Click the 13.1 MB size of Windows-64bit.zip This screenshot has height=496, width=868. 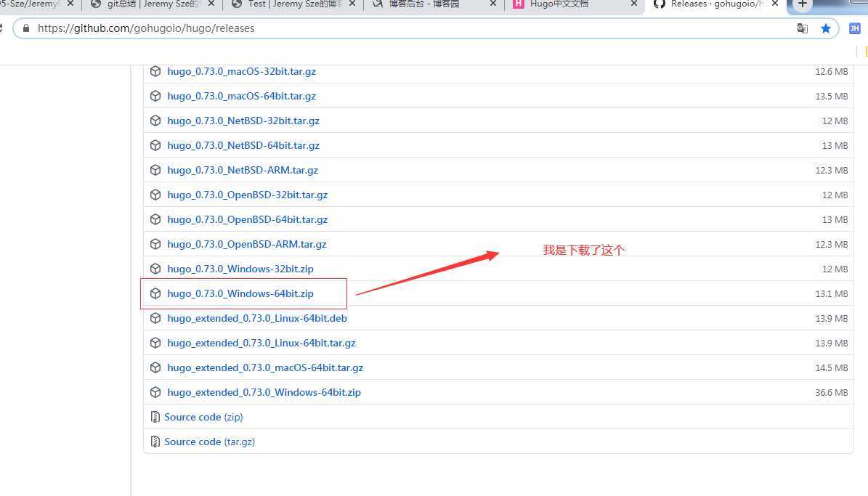coord(831,293)
